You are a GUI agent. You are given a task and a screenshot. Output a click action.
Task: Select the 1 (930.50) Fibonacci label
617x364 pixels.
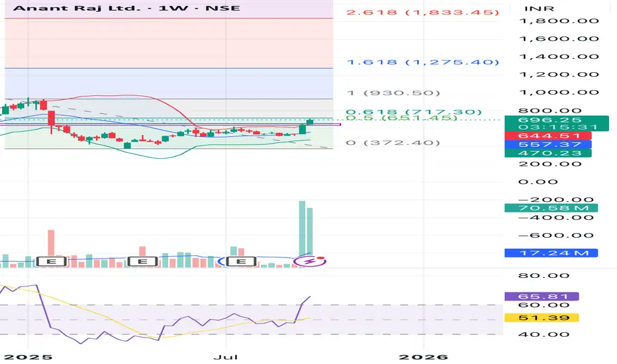tap(393, 93)
